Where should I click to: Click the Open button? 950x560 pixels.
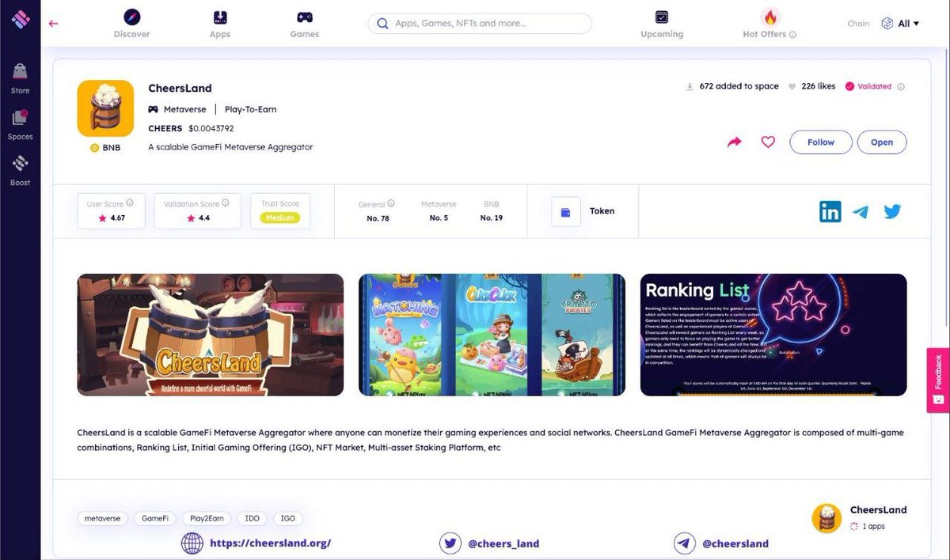click(882, 142)
